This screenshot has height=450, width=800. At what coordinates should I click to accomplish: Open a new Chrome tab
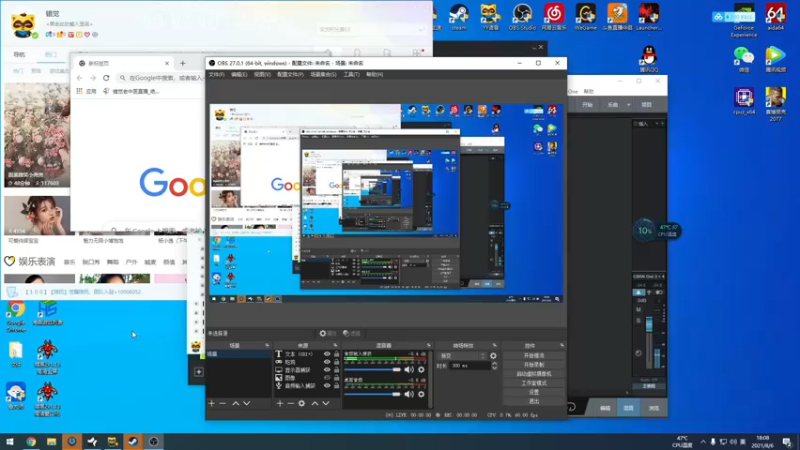(183, 63)
